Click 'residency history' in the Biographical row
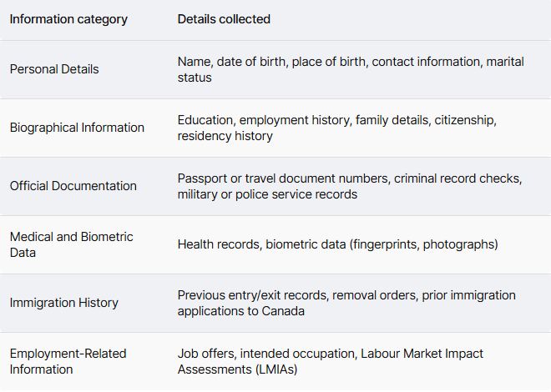 tap(225, 136)
